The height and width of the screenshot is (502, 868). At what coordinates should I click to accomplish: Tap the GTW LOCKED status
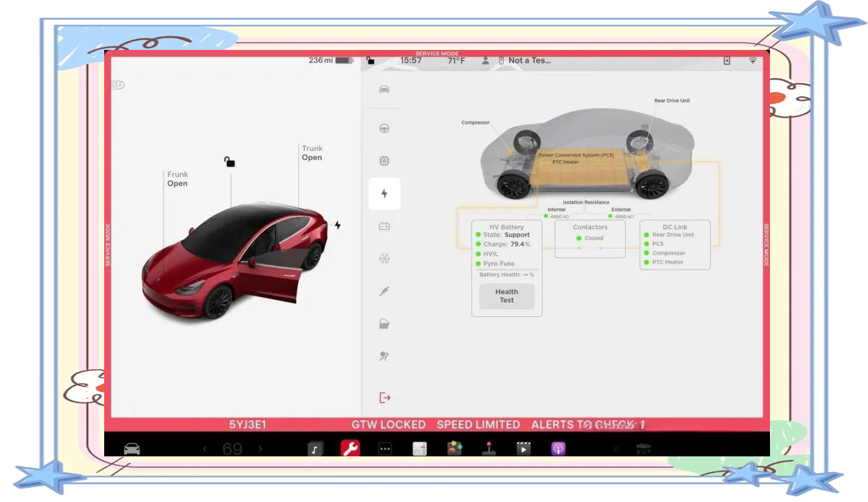point(388,425)
